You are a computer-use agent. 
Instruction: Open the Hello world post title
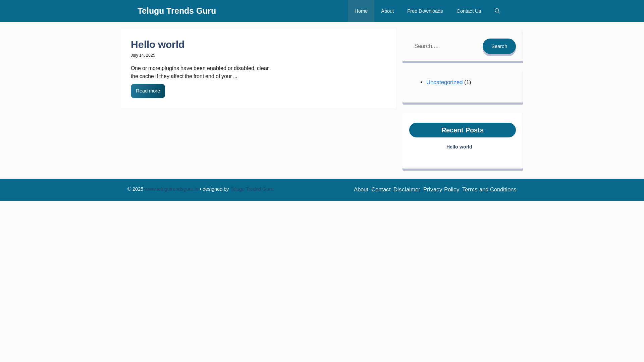coord(158,44)
